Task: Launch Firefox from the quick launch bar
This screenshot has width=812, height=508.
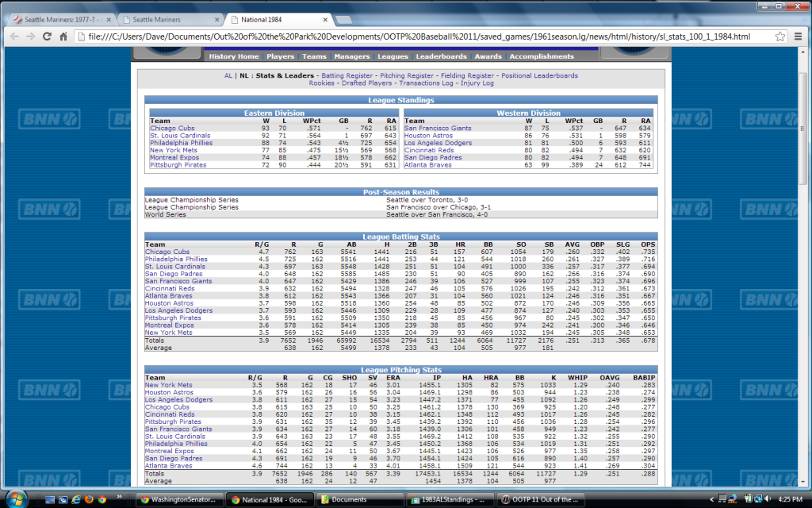Action: click(89, 500)
